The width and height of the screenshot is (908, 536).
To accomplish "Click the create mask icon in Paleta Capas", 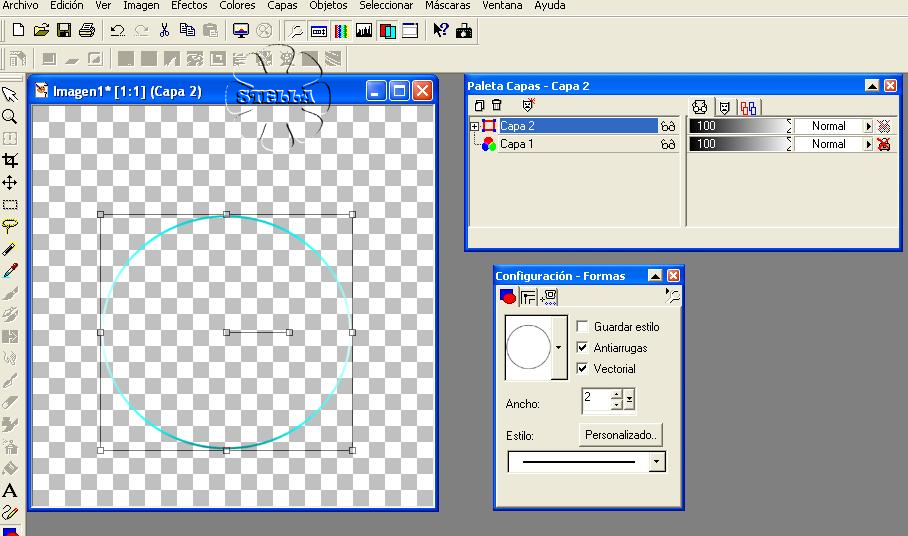I will 528,105.
